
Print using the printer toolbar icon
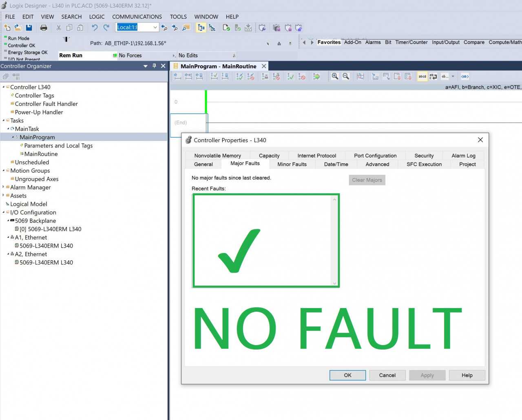tap(44, 28)
